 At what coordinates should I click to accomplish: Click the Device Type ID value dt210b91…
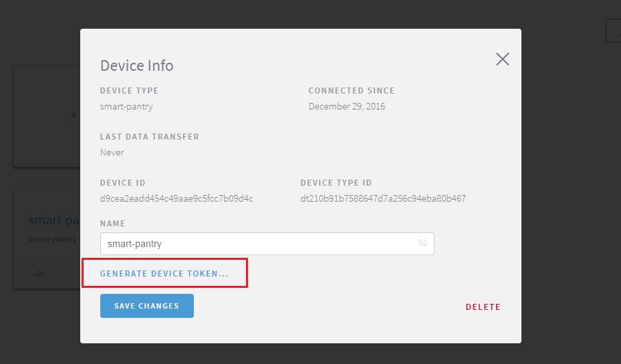(x=383, y=198)
